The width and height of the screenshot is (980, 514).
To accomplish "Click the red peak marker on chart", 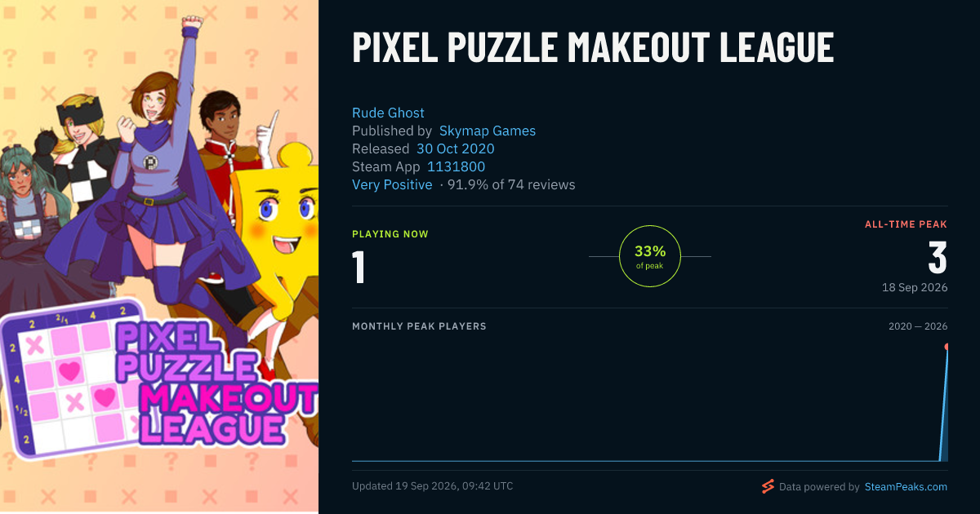I will tap(947, 347).
